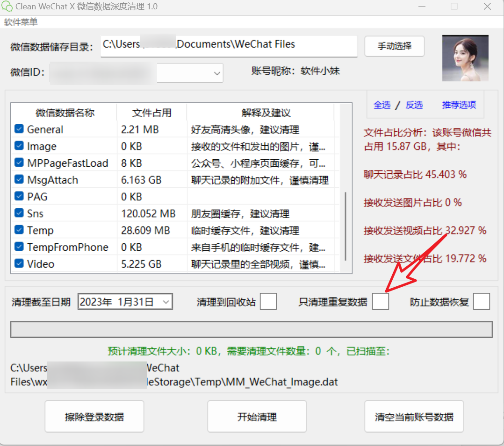Click the WeChat data directory path field
The image size is (504, 446).
(x=229, y=46)
